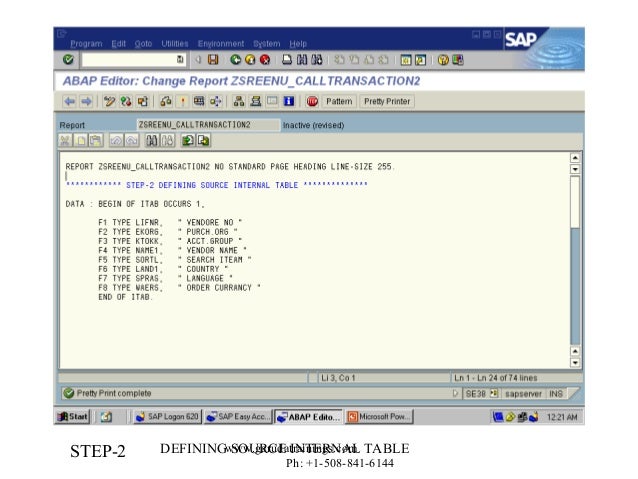This screenshot has height=479, width=638.
Task: Open the Goto menu
Action: (145, 44)
